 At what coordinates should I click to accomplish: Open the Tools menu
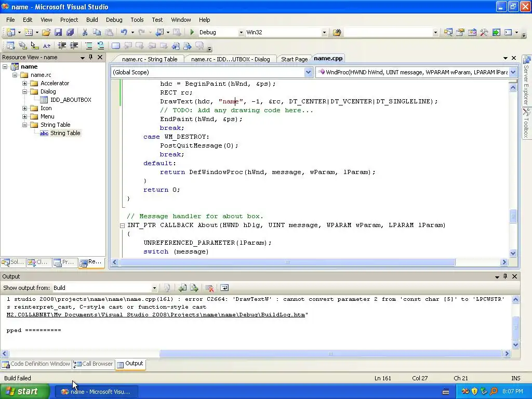point(137,20)
